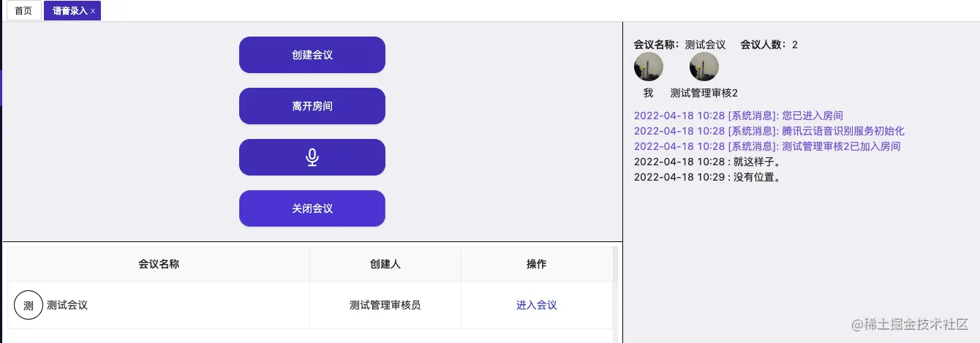Click the 会议人数：2 label
The height and width of the screenshot is (343, 980).
(769, 45)
